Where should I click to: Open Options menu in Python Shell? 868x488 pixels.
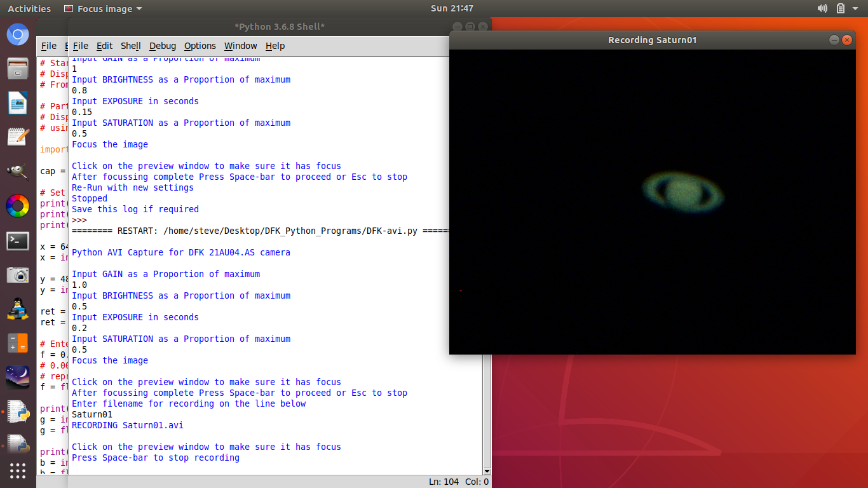tap(200, 46)
